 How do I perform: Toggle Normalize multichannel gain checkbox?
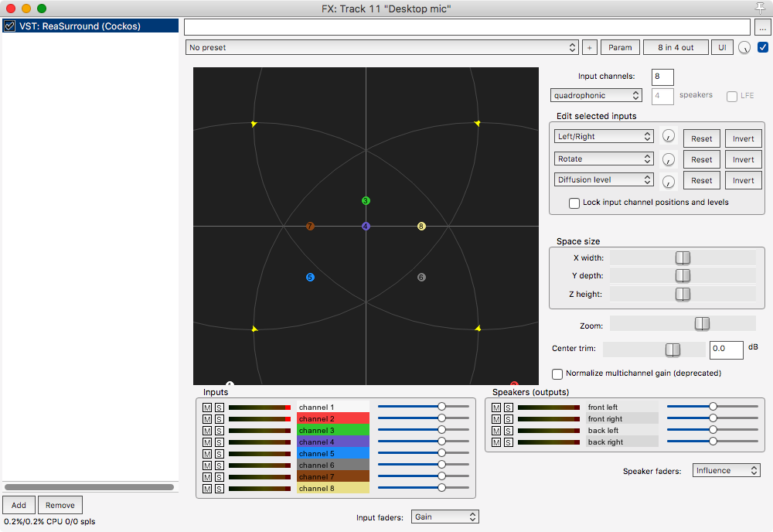pos(557,373)
